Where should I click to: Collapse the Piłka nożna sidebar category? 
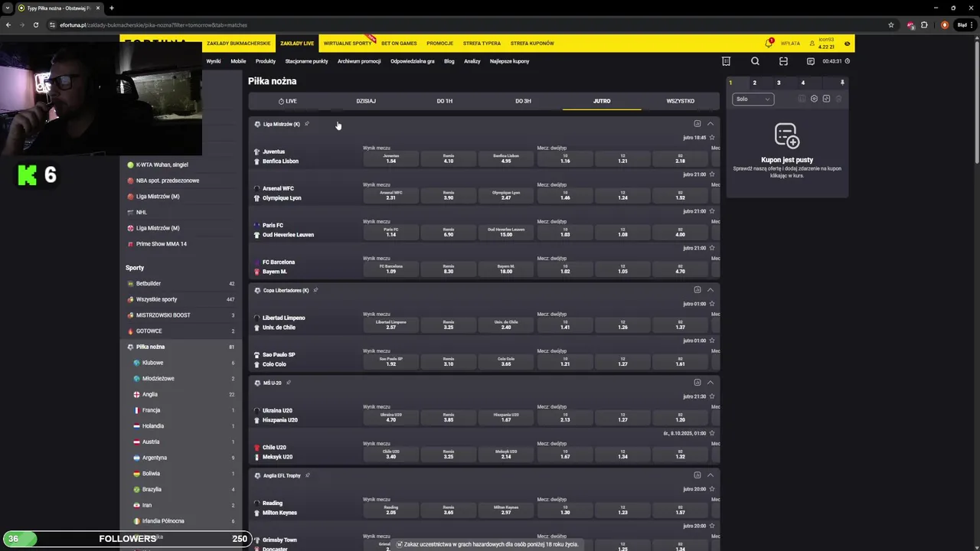click(181, 347)
